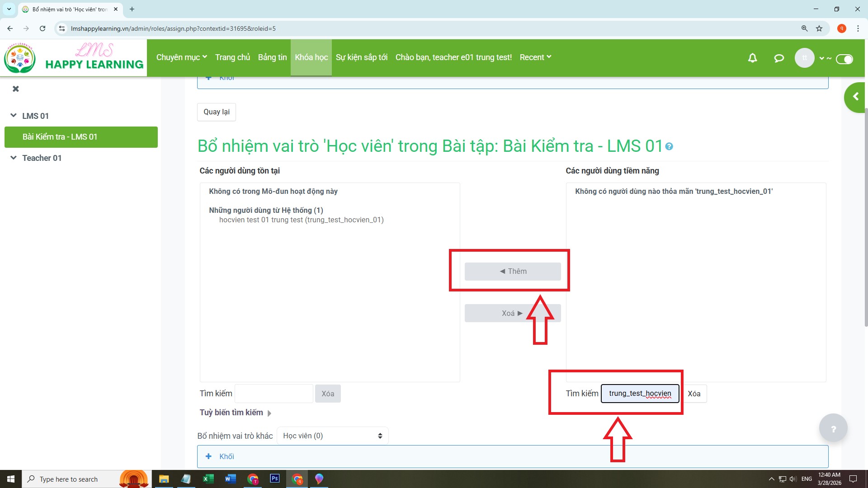The width and height of the screenshot is (868, 488).
Task: Open the Recent dropdown menu
Action: (535, 57)
